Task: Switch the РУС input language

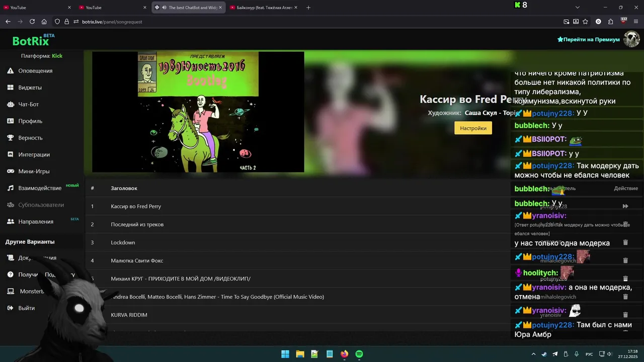Action: (x=589, y=354)
